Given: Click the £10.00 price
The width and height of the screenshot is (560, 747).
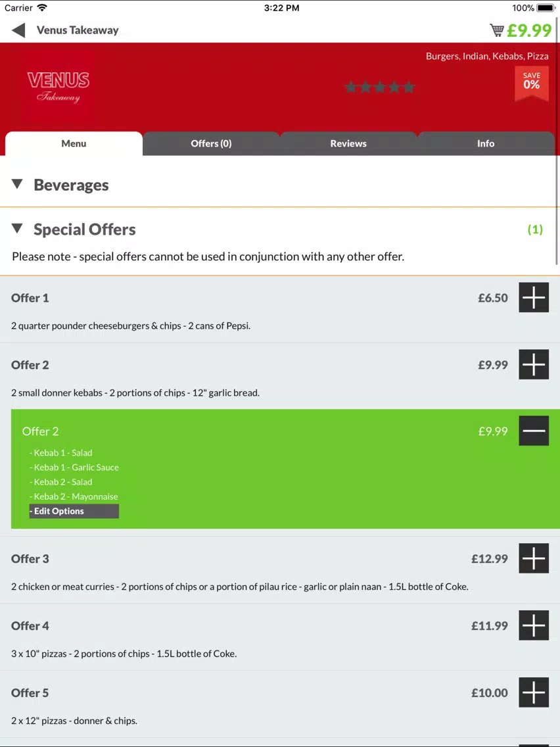Looking at the screenshot, I should click(490, 692).
